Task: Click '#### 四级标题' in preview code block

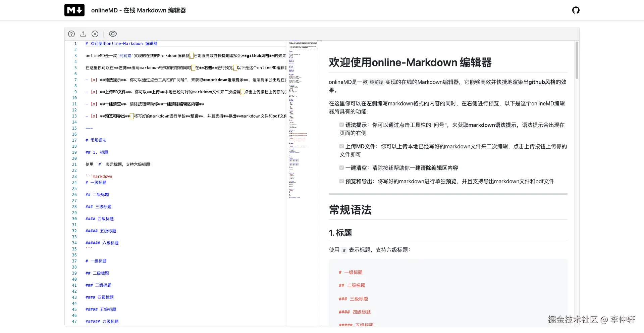Action: [x=355, y=312]
